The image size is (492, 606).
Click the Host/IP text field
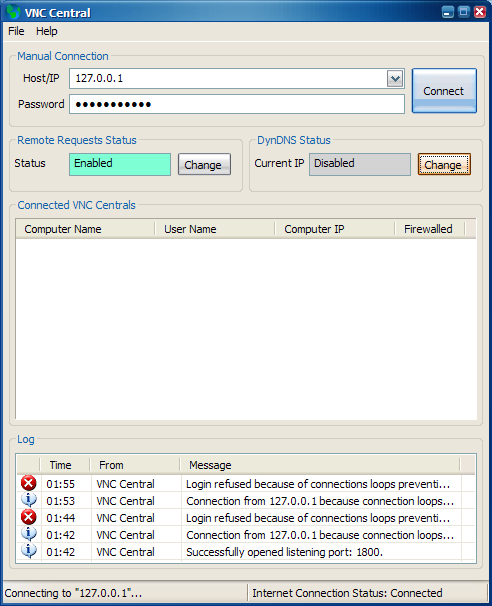pyautogui.click(x=228, y=79)
